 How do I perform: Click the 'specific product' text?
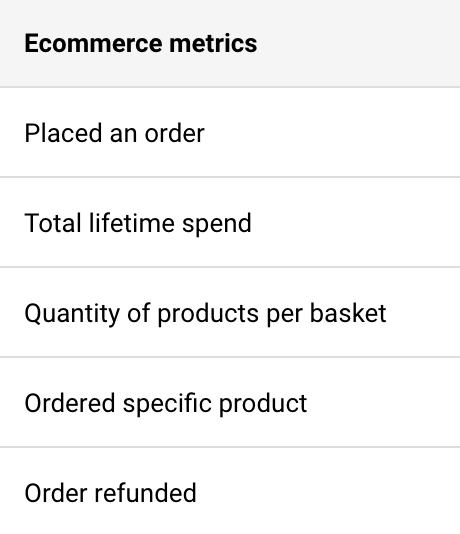click(215, 404)
